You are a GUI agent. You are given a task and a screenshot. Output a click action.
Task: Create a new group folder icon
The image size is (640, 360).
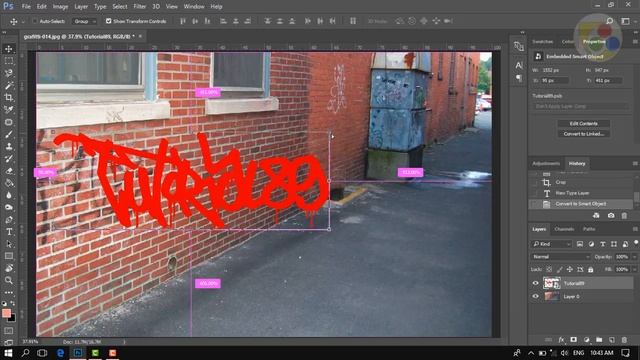pyautogui.click(x=599, y=340)
